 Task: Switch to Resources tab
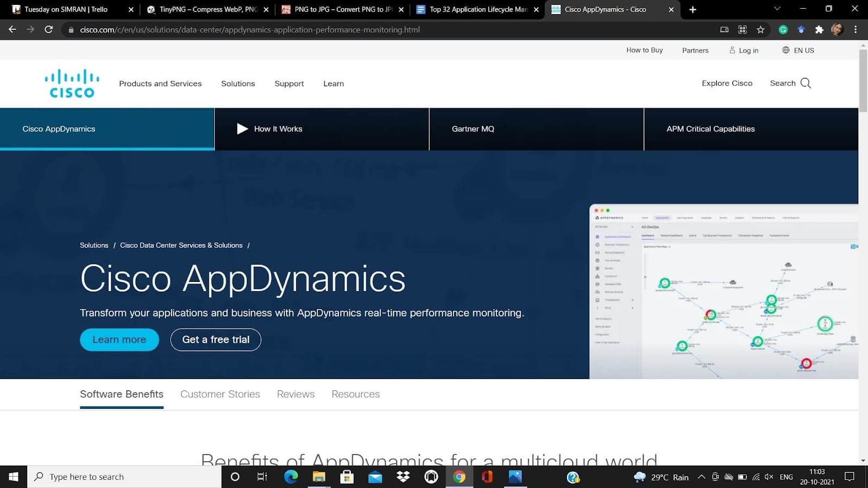(x=356, y=394)
